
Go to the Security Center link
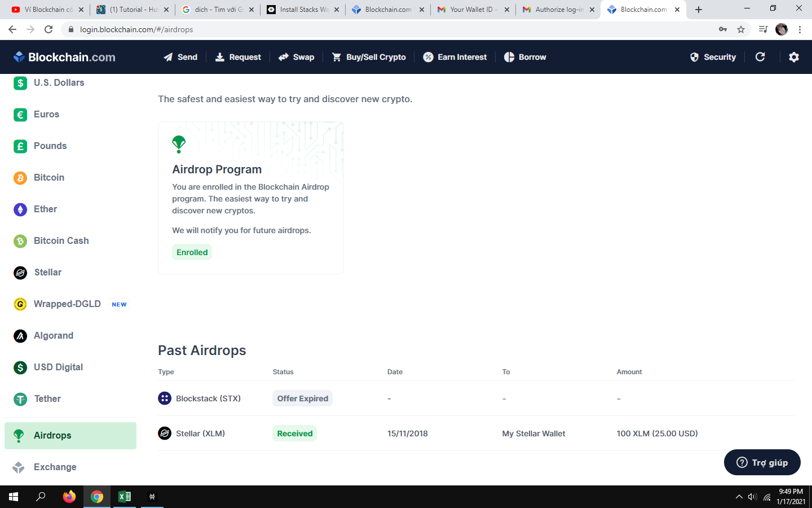[x=713, y=57]
